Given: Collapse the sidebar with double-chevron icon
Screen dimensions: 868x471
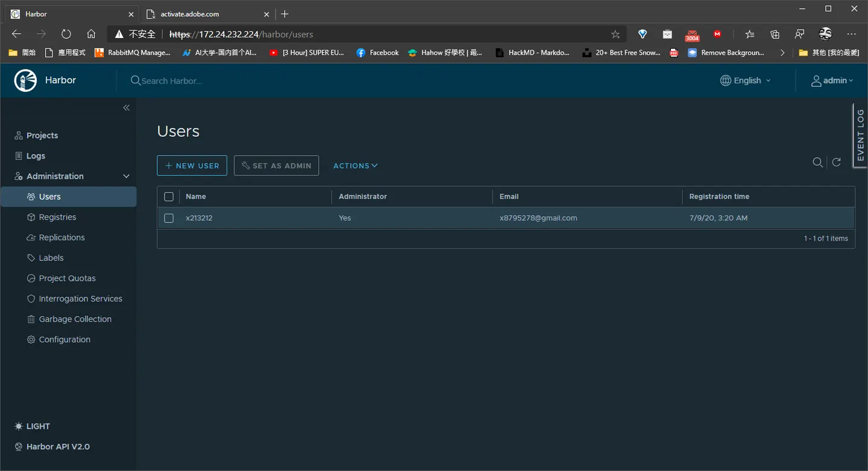Looking at the screenshot, I should (127, 107).
